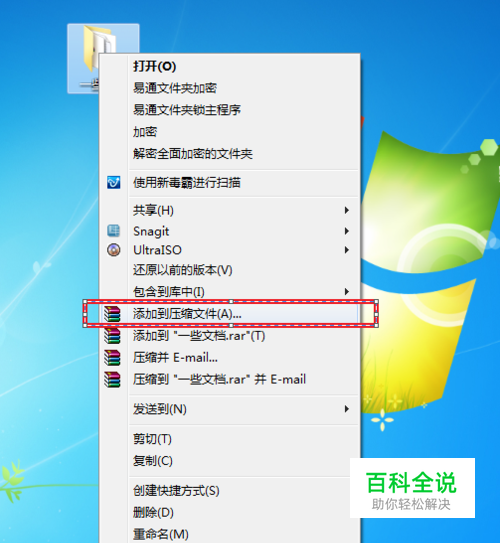Expand the UltraISO submenu arrow
This screenshot has width=500, height=543.
coord(346,250)
